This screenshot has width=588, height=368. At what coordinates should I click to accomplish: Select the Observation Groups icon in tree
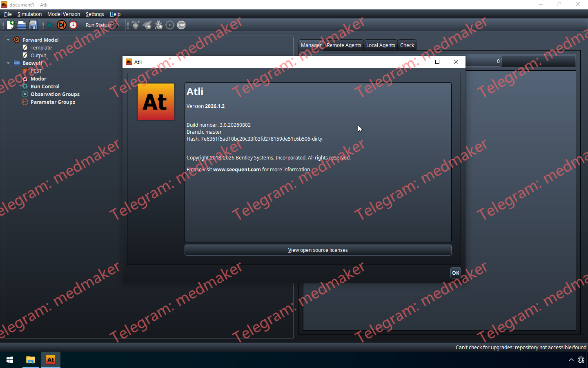click(25, 94)
